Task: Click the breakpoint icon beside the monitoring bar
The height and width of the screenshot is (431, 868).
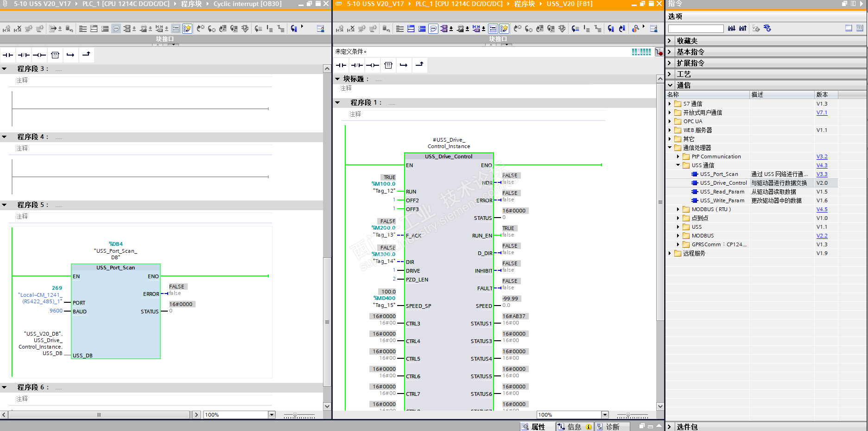Action: tap(659, 52)
